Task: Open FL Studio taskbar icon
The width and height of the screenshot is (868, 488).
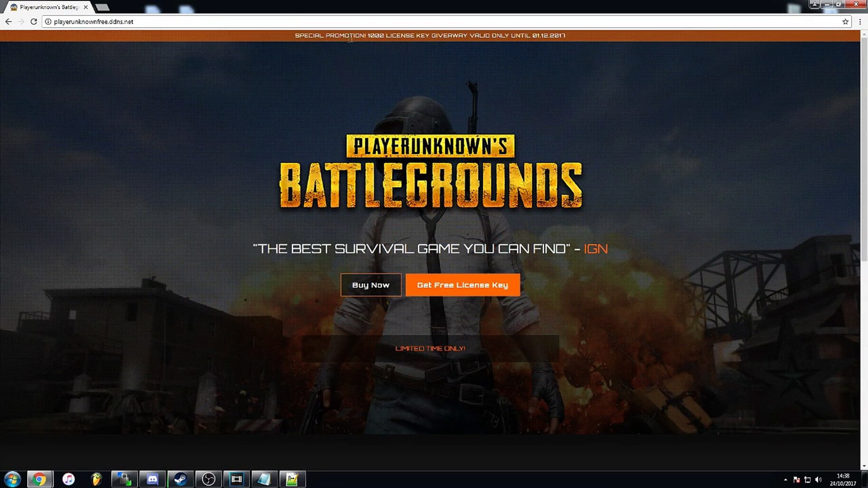Action: 96,479
